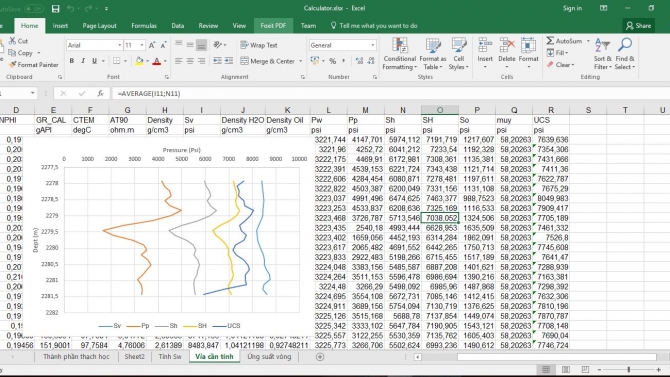Click Tell me what you want to do
The image size is (670, 377).
tap(374, 26)
